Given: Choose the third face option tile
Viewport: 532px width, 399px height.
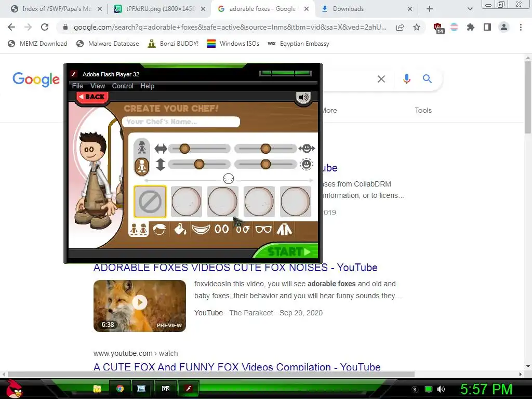Looking at the screenshot, I should point(222,202).
